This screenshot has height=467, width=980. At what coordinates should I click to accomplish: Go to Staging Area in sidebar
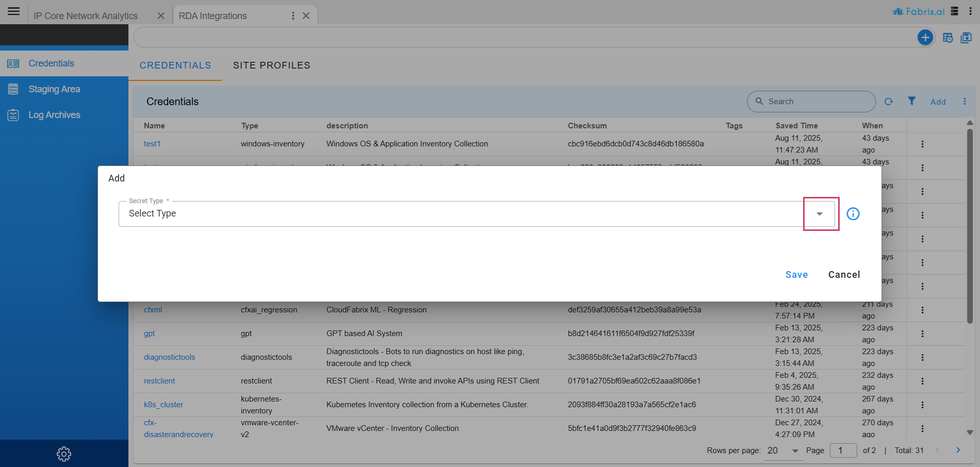point(64,89)
